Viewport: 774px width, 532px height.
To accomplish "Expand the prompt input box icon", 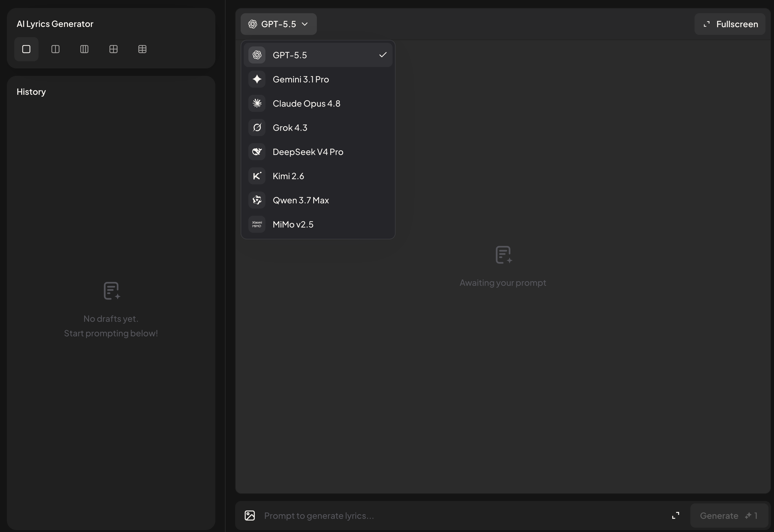I will coord(676,516).
